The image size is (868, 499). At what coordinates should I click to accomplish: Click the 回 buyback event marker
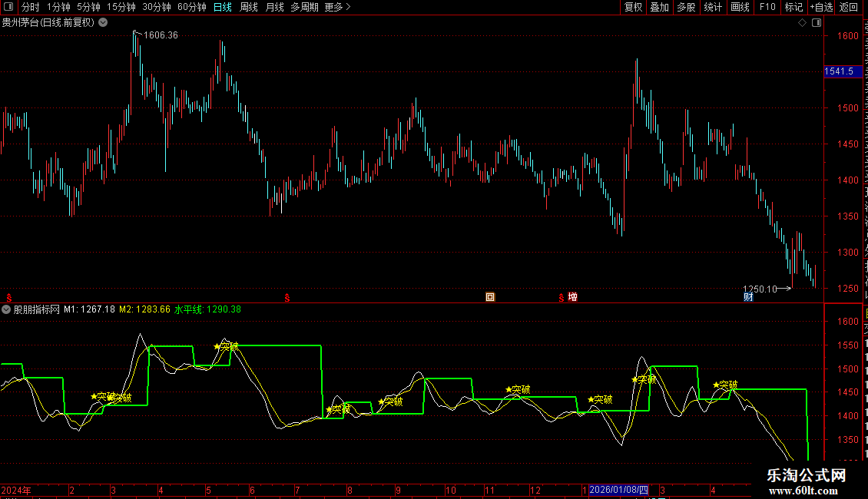(490, 297)
